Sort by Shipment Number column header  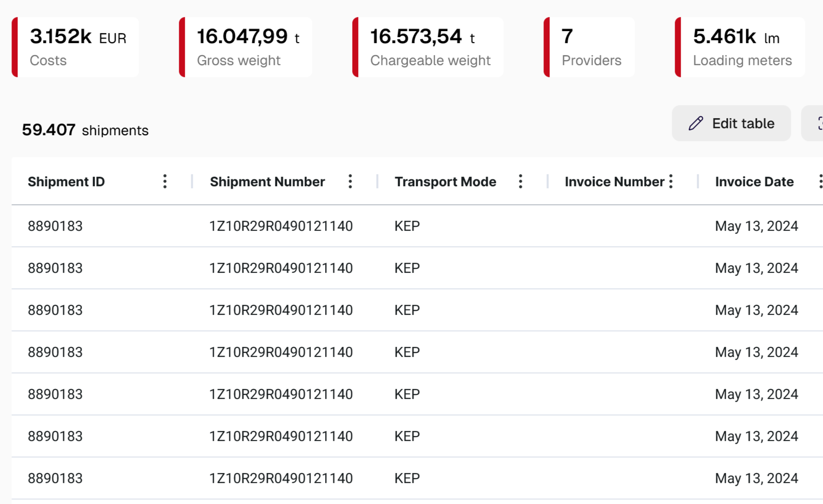tap(267, 182)
